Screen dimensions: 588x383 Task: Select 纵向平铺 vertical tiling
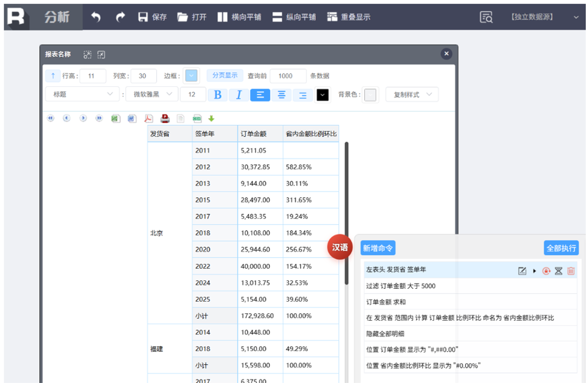294,17
